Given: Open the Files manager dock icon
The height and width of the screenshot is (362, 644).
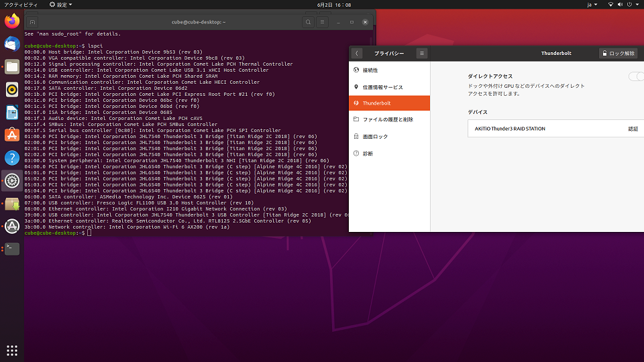Looking at the screenshot, I should point(12,67).
